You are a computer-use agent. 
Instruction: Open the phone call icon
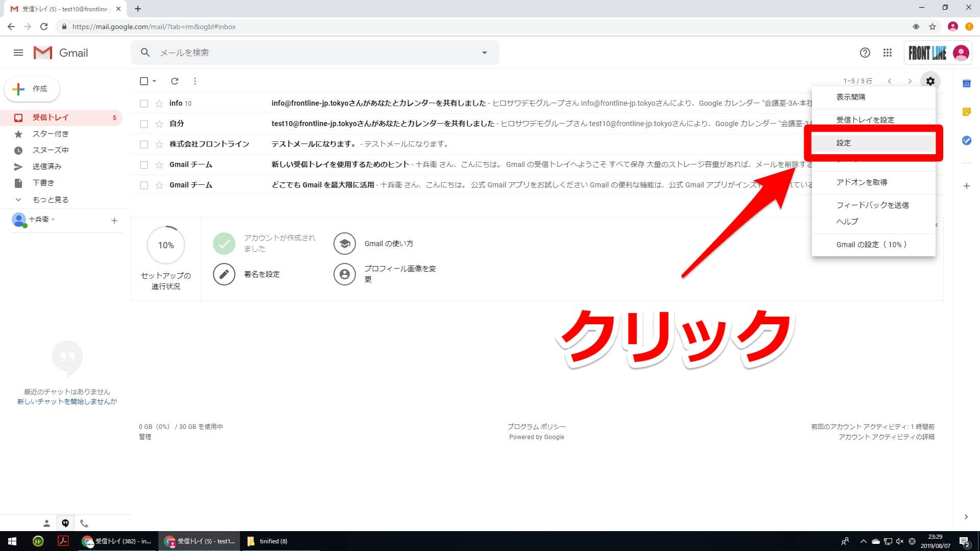[x=84, y=523]
